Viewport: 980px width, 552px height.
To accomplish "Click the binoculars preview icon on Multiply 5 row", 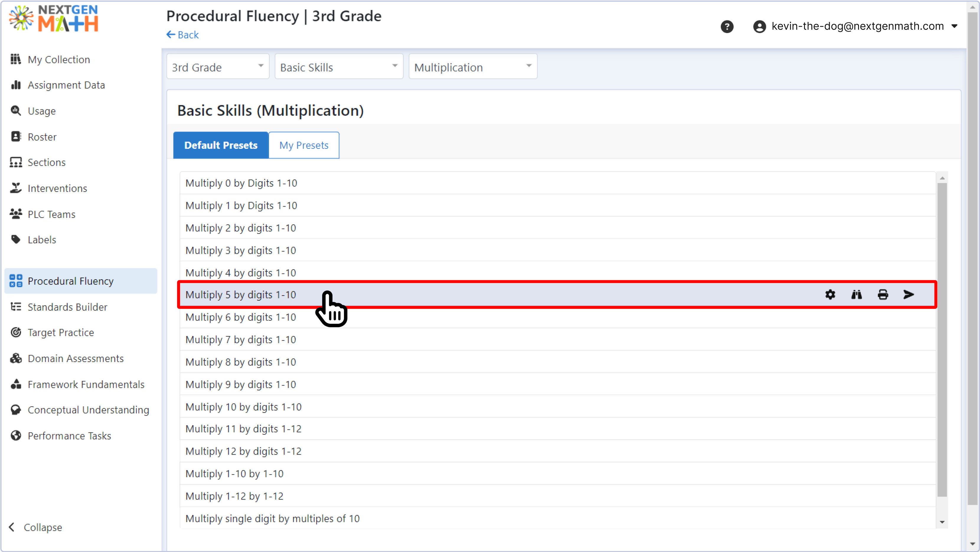I will point(856,294).
